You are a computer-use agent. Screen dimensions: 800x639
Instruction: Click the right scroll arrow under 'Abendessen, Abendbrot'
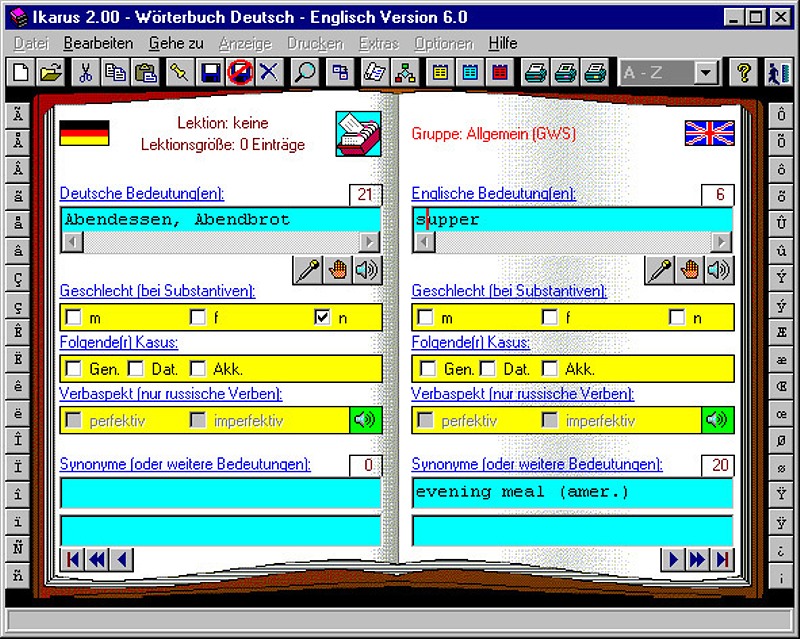click(369, 241)
